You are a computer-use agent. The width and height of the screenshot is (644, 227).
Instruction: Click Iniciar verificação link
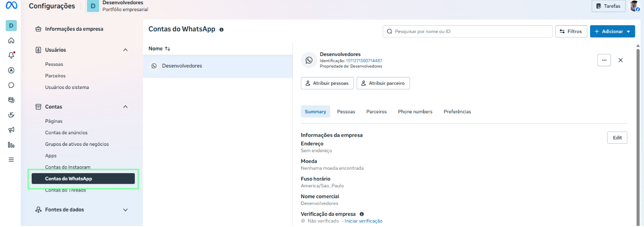(x=364, y=221)
